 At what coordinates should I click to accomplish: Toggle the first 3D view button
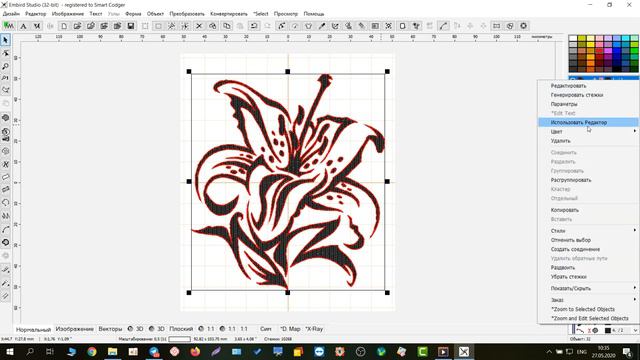135,329
